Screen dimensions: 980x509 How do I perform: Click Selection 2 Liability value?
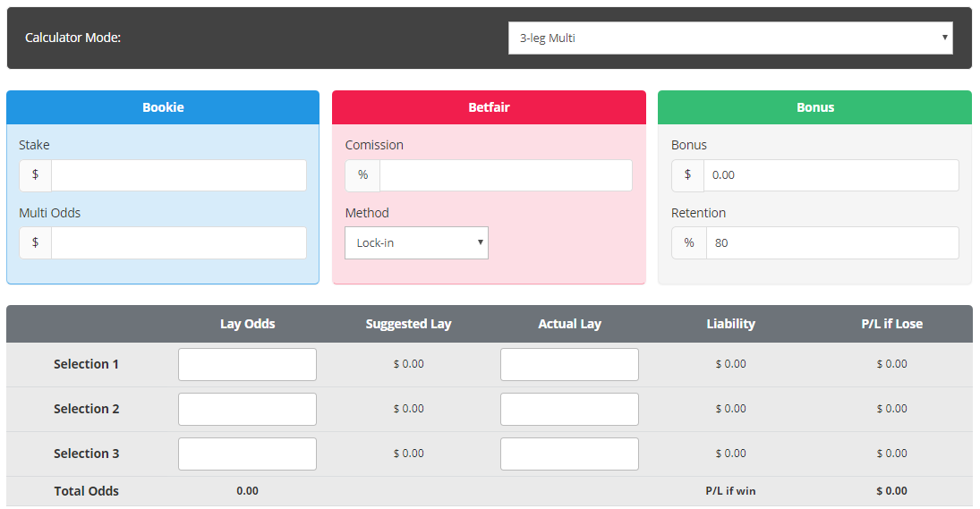[x=730, y=409]
